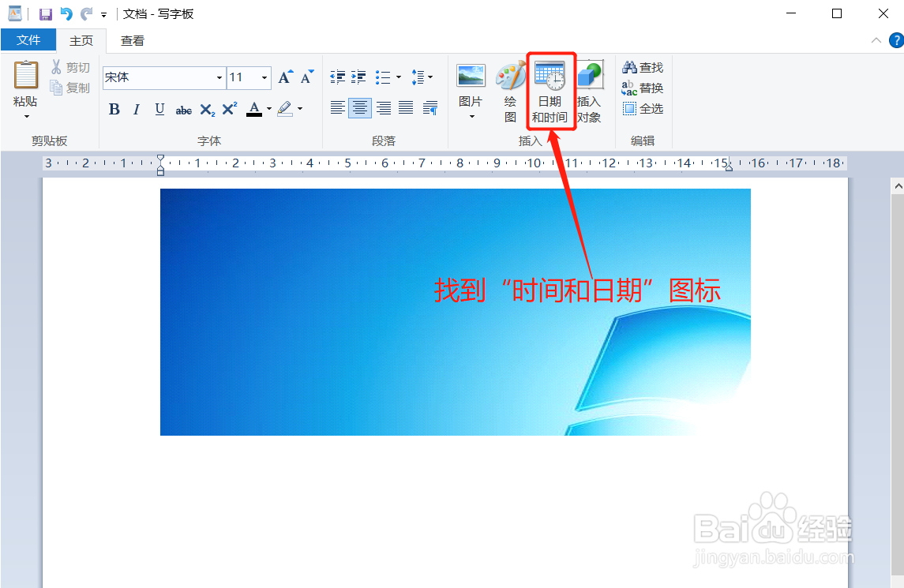Apply the text highlight color

[x=285, y=109]
